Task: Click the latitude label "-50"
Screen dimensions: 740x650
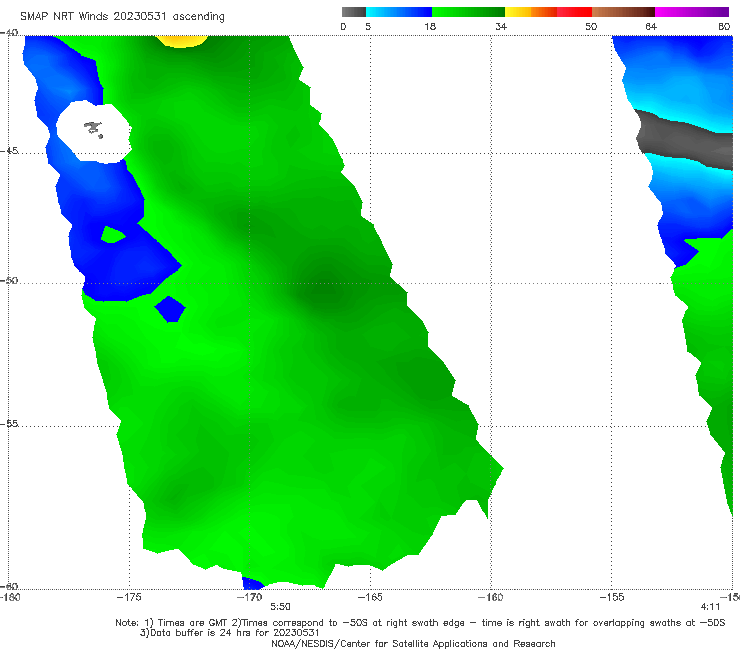Action: click(x=9, y=280)
